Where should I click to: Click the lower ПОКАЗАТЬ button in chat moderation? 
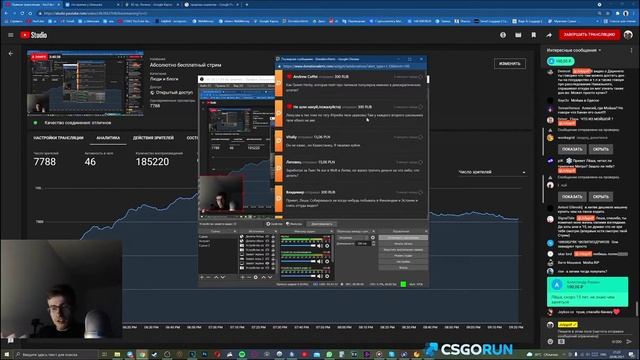click(572, 197)
